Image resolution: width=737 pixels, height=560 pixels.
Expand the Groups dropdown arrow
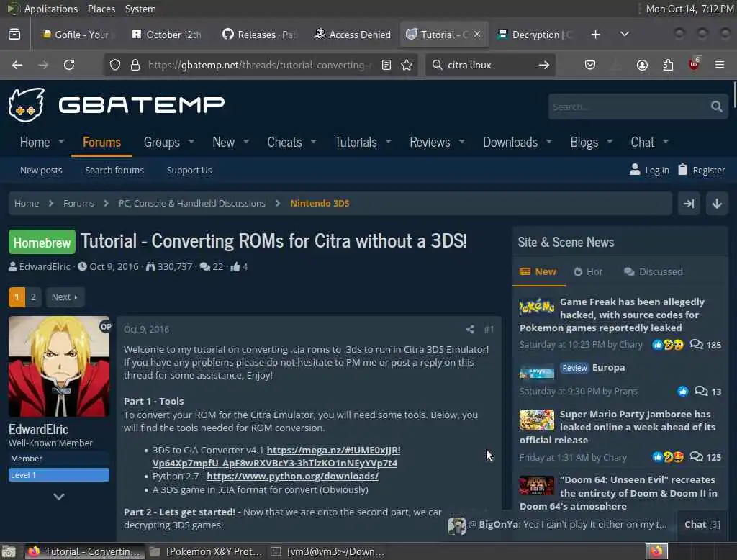point(191,142)
